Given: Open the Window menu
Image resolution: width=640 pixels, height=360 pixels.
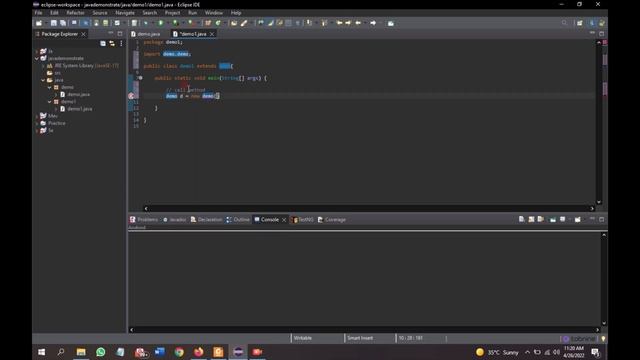Looking at the screenshot, I should tap(214, 13).
